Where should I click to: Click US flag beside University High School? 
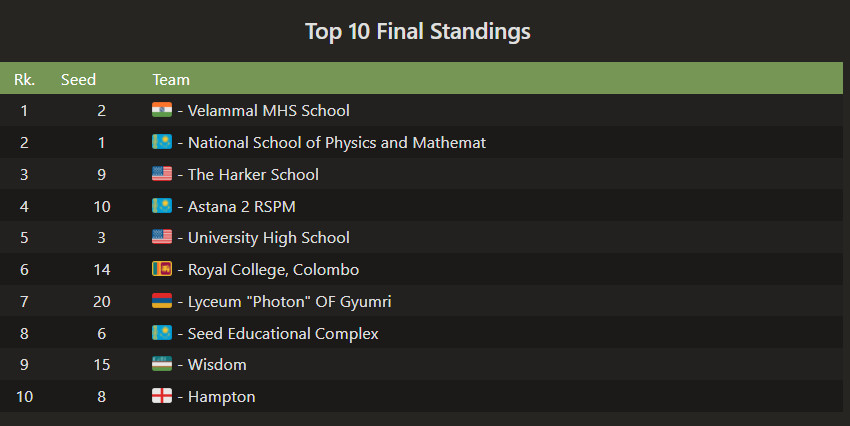(162, 238)
